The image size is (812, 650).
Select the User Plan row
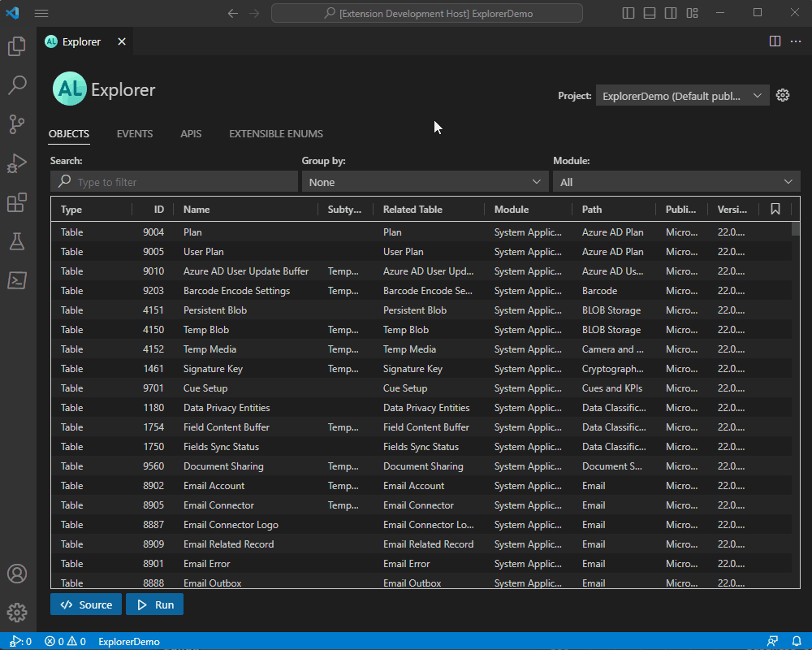421,251
